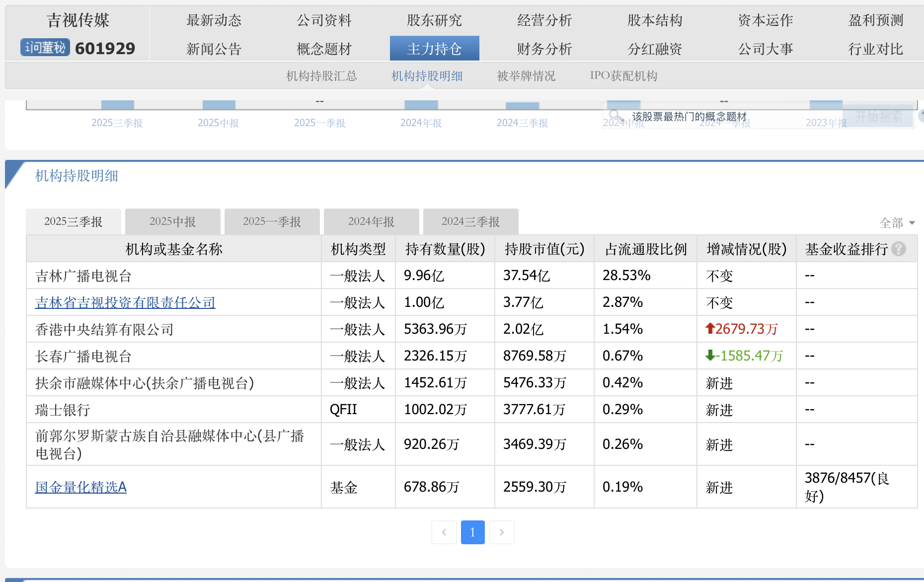Screen dimensions: 924x582
Task: Click the 瑞士银行 row name
Action: tap(63, 410)
